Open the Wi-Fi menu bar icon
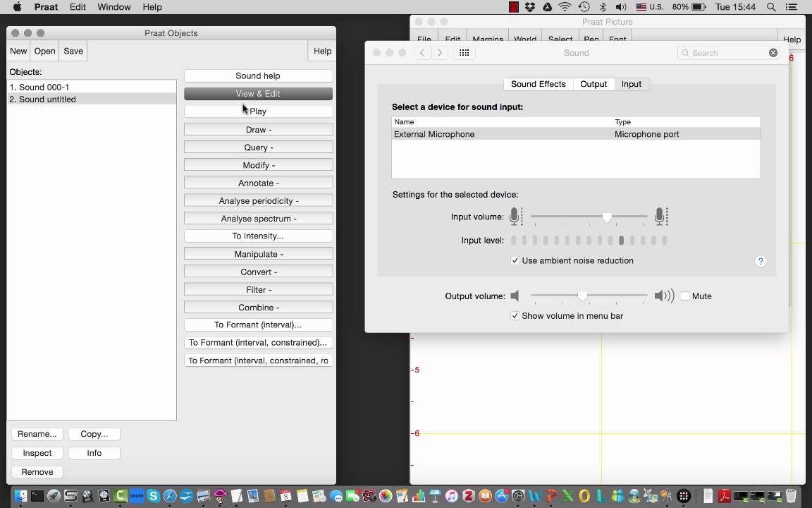Viewport: 812px width, 508px height. click(x=565, y=7)
